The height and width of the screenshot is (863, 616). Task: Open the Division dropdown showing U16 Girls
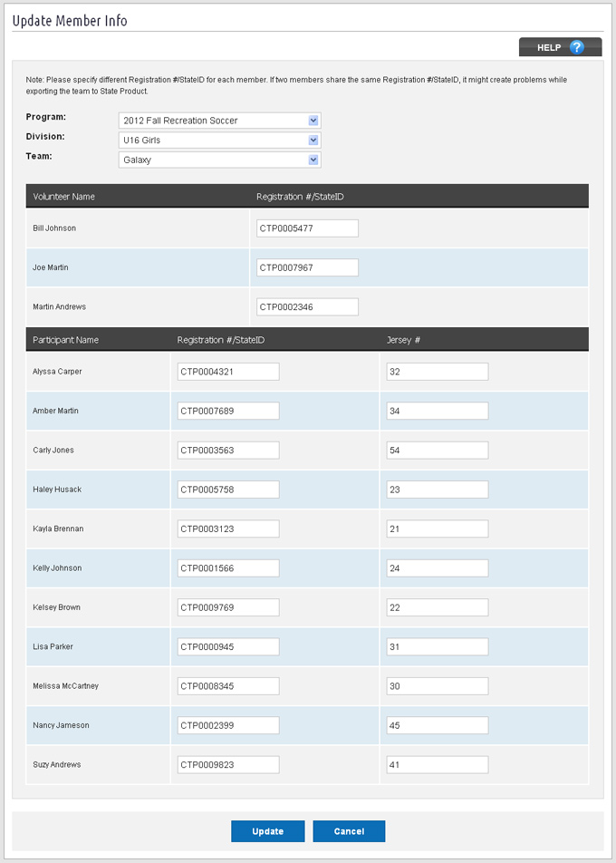point(219,141)
